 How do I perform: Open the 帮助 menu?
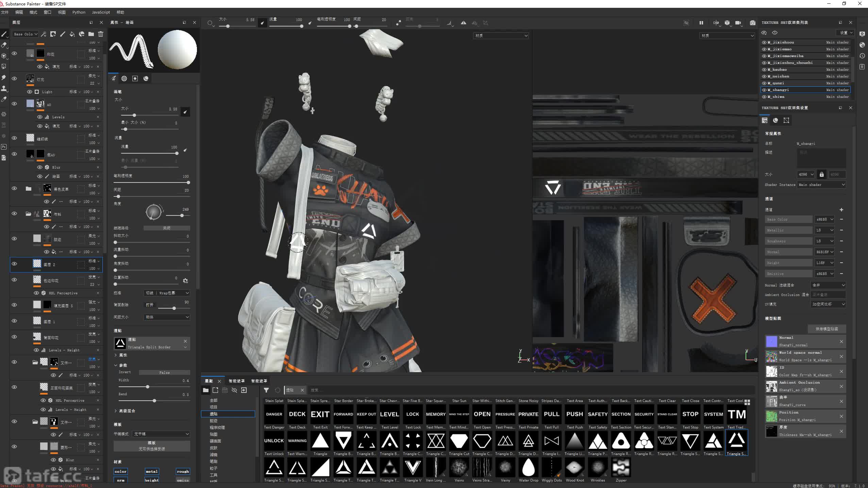(120, 12)
